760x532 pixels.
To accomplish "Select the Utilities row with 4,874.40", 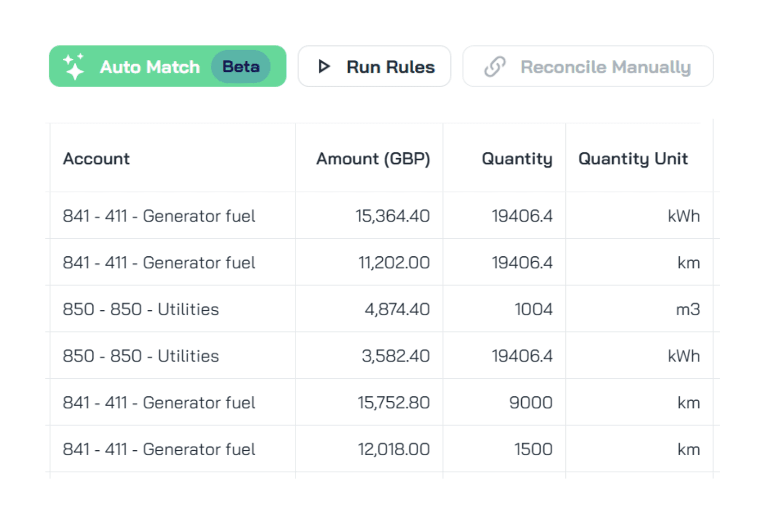I will 382,309.
